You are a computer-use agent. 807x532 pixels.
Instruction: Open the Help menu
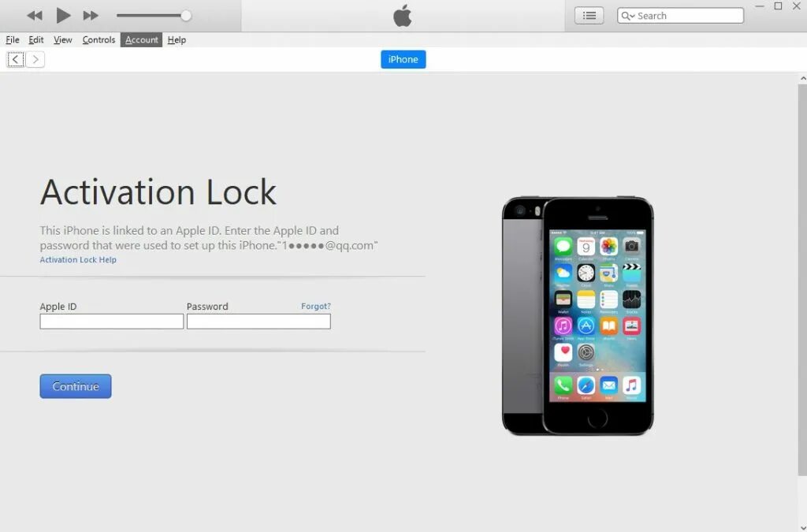[x=177, y=39]
